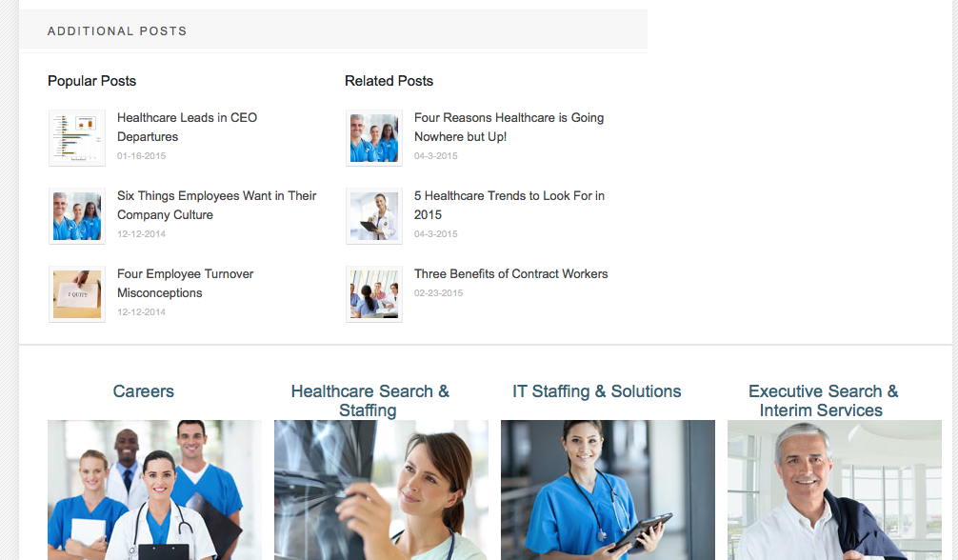
Task: Click the meeting thumbnail beside Contract Workers post
Action: pos(374,294)
